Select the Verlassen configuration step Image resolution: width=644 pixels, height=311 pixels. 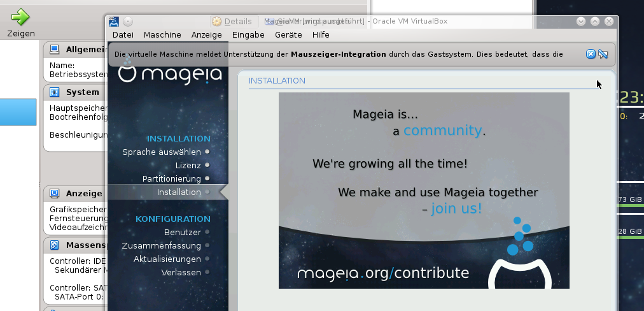[186, 272]
